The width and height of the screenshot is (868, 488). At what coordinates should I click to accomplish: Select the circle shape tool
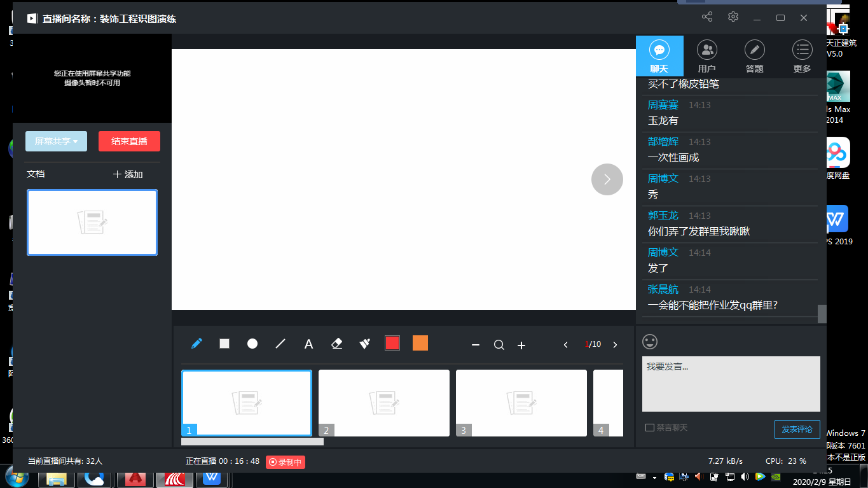252,344
